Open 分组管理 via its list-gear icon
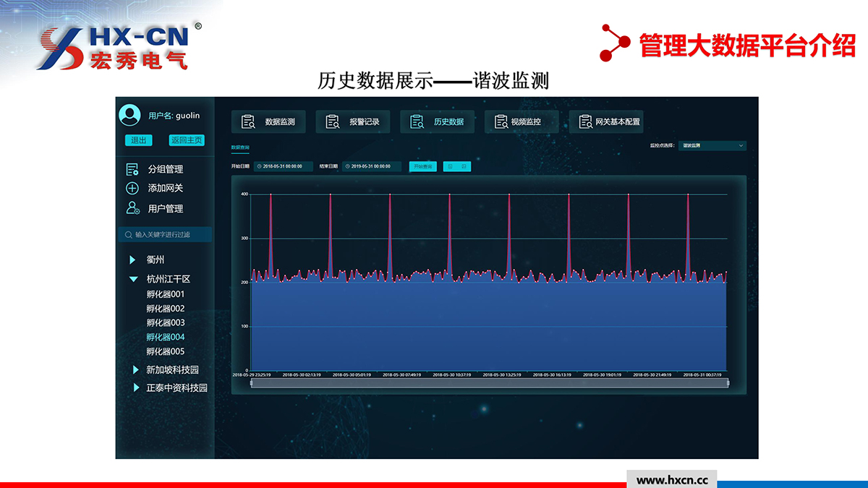The width and height of the screenshot is (868, 488). coord(132,169)
